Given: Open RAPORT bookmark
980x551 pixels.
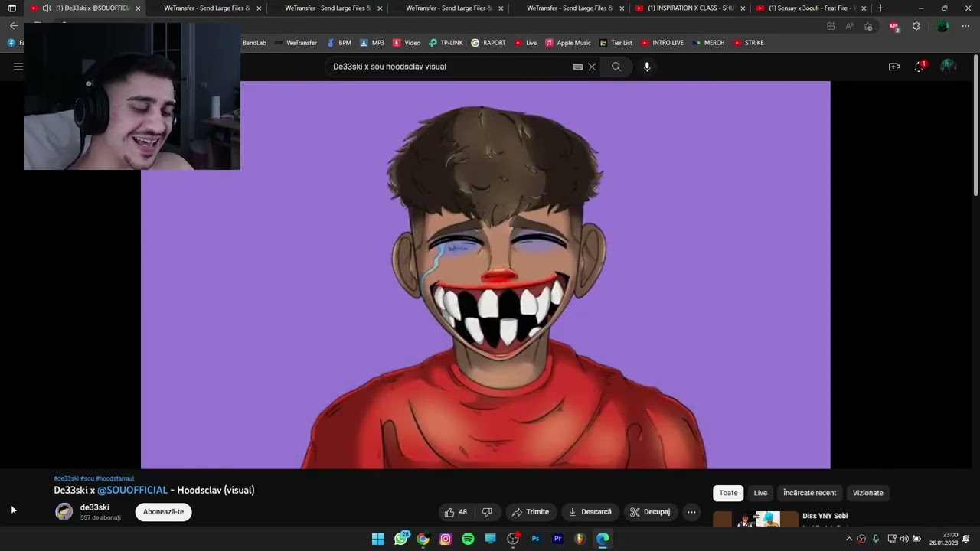Looking at the screenshot, I should pyautogui.click(x=488, y=43).
